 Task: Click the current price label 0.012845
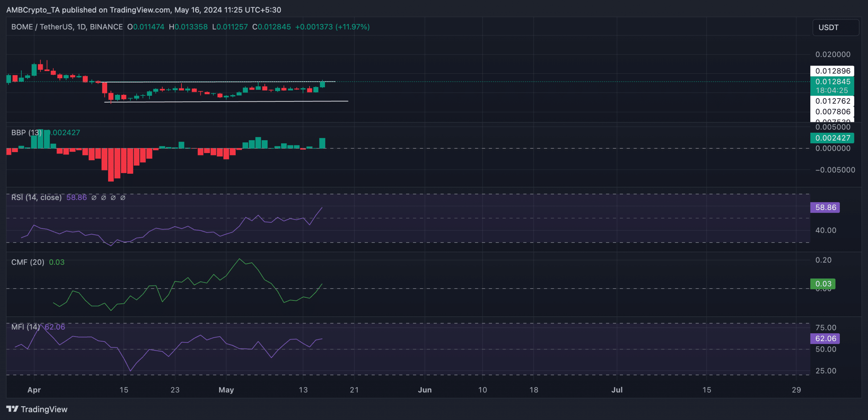832,82
